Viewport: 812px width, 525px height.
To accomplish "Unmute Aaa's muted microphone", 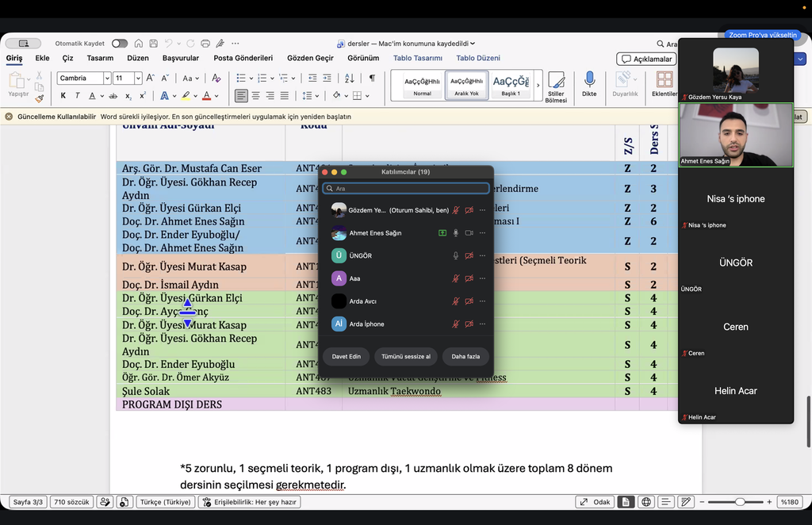I will coord(456,278).
